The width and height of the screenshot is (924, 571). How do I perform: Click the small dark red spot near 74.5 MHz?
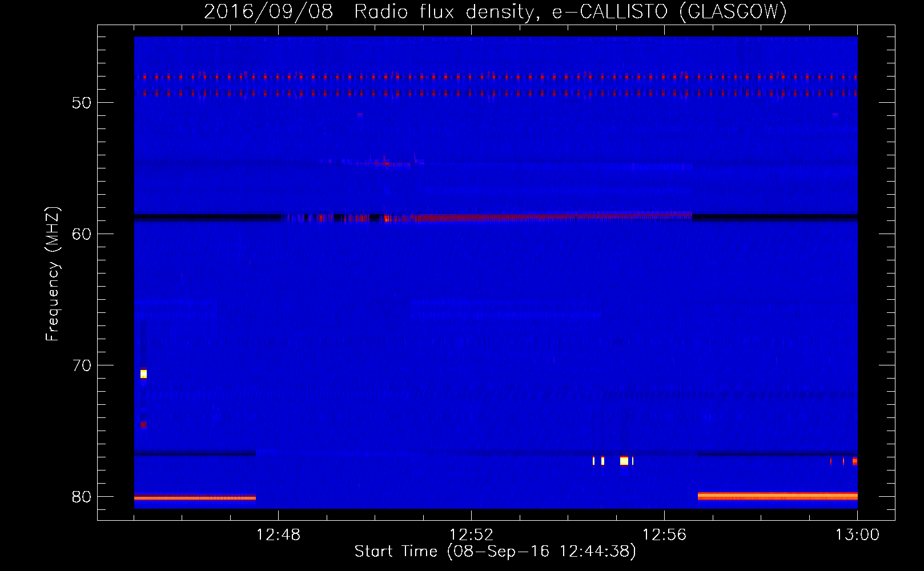click(x=143, y=424)
